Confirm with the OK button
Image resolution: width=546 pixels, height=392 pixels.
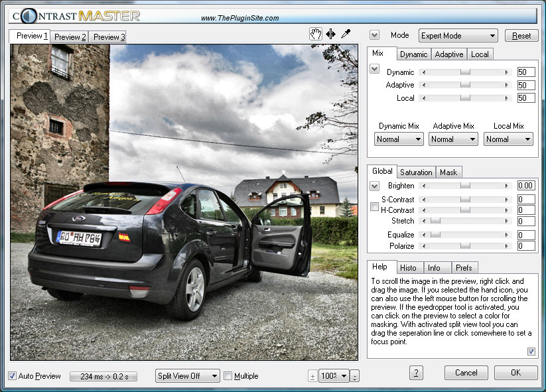515,373
